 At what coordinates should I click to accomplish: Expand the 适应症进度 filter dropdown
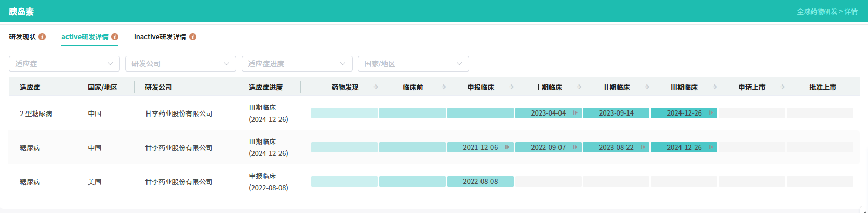[297, 64]
